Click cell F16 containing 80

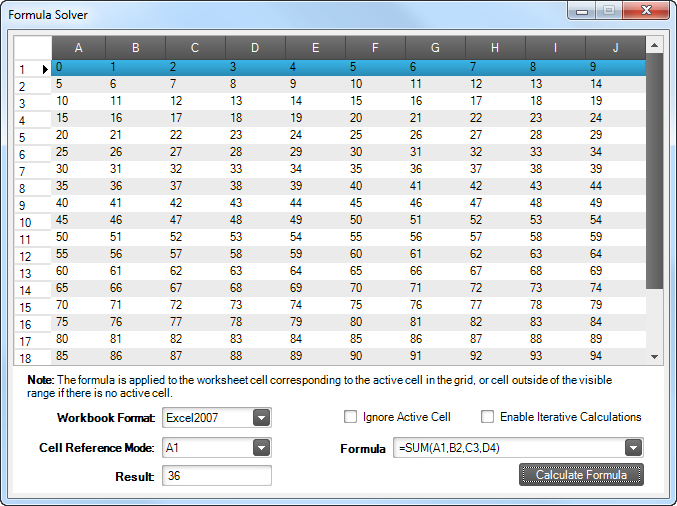pos(375,322)
